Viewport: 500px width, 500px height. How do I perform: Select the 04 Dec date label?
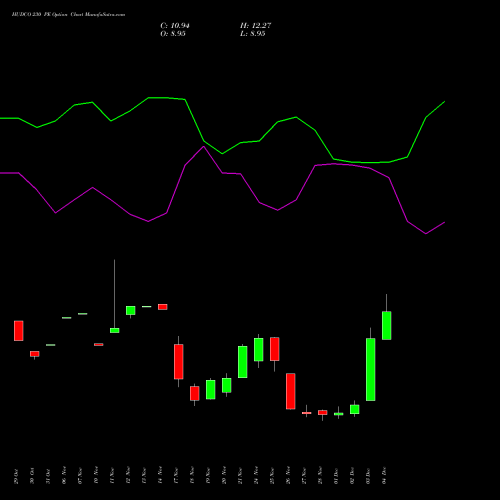[x=384, y=476]
